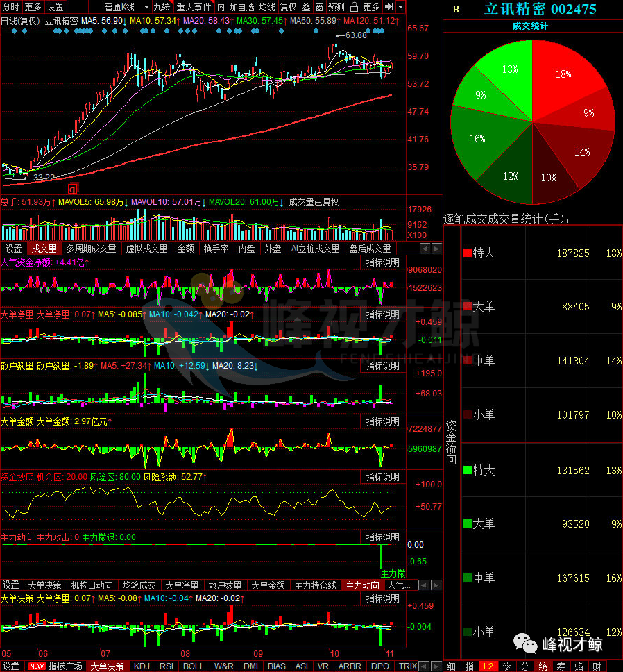
Task: Switch to the KDJ indicator tab
Action: click(142, 666)
